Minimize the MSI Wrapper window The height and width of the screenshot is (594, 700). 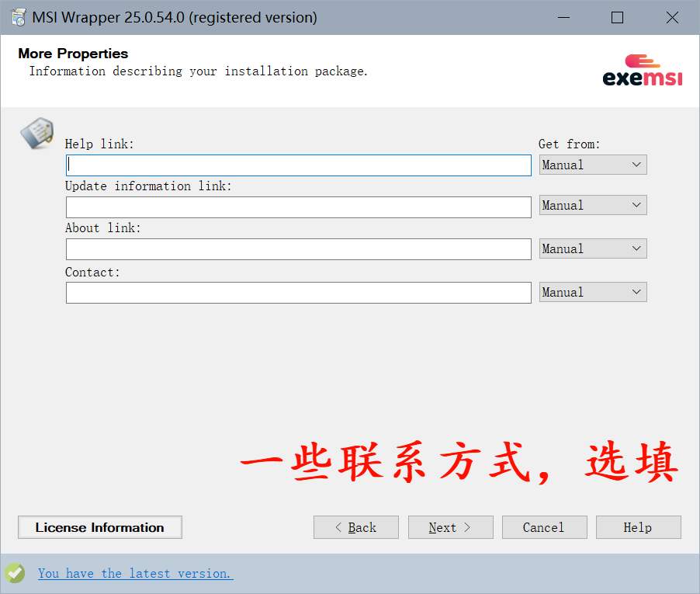(566, 17)
